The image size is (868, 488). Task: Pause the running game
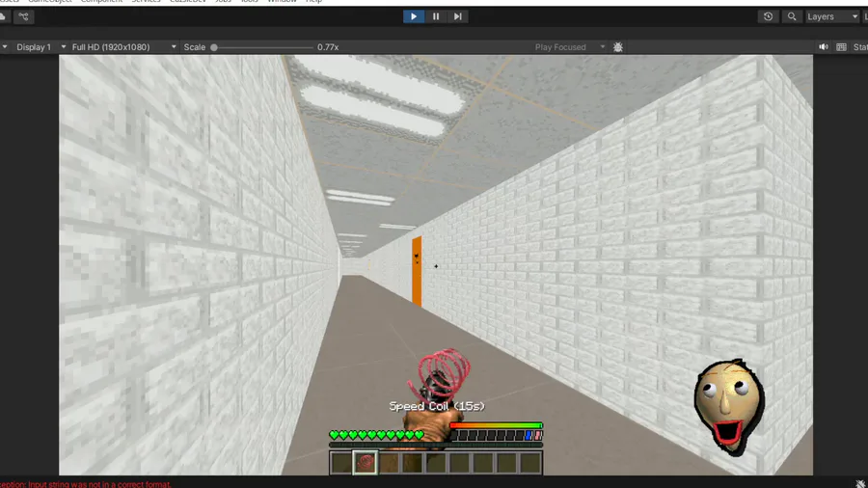pos(436,16)
